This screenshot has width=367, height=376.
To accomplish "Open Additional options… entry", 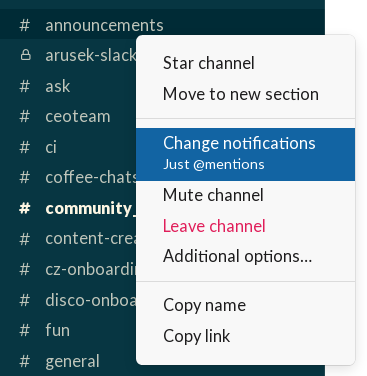I will coord(245,256).
